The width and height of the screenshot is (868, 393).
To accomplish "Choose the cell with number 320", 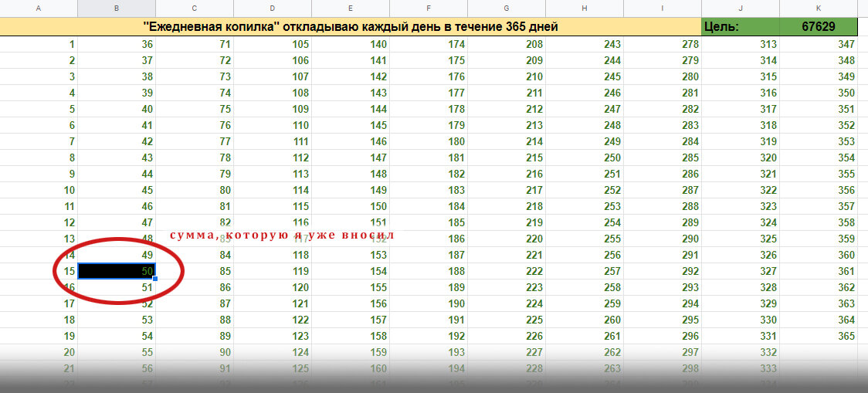I will (x=741, y=158).
